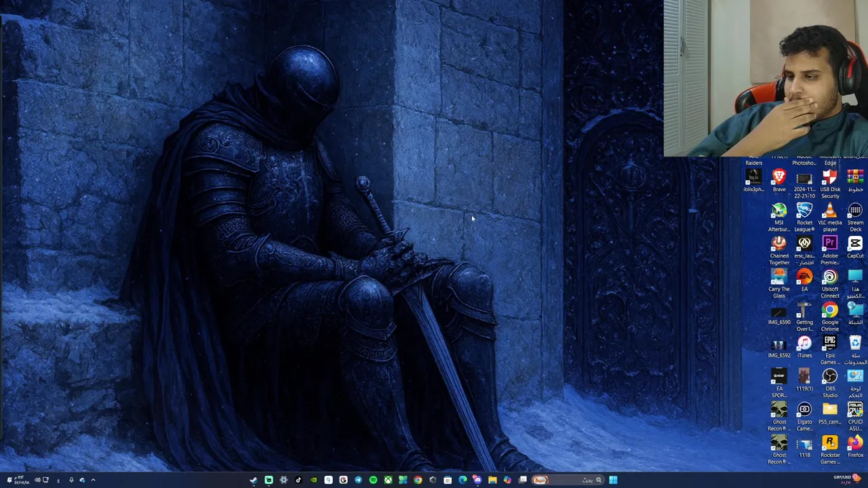868x488 pixels.
Task: Launch Ubisoft Connect from the desktop
Action: 830,283
